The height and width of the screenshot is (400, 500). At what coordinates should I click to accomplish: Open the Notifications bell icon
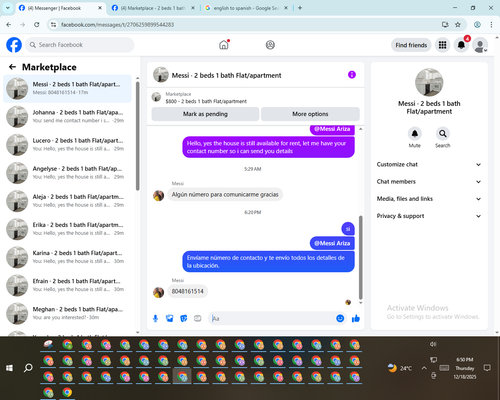click(461, 45)
